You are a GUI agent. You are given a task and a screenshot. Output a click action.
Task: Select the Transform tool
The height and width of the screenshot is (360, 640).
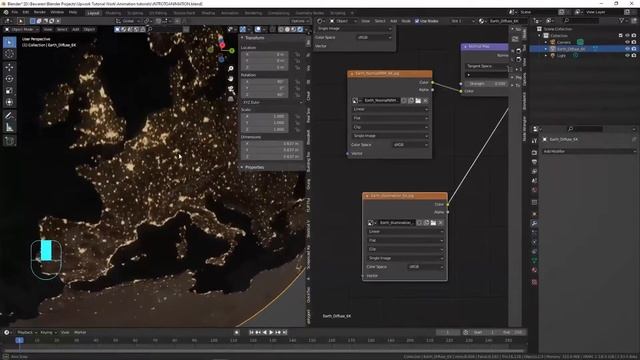pyautogui.click(x=9, y=102)
